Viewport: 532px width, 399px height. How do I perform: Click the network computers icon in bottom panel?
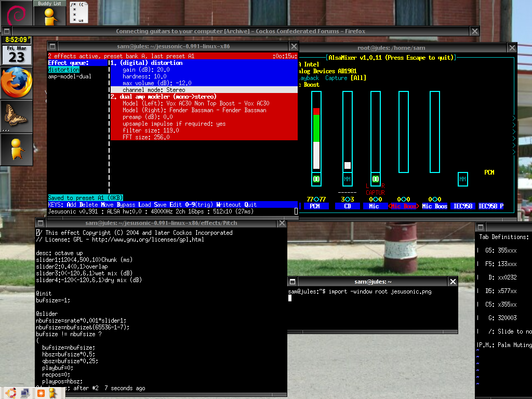point(24,393)
